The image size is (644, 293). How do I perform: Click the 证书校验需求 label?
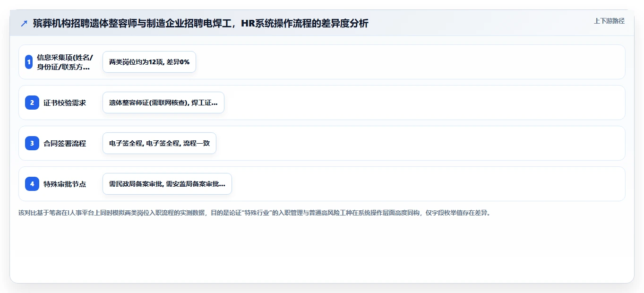(x=65, y=103)
